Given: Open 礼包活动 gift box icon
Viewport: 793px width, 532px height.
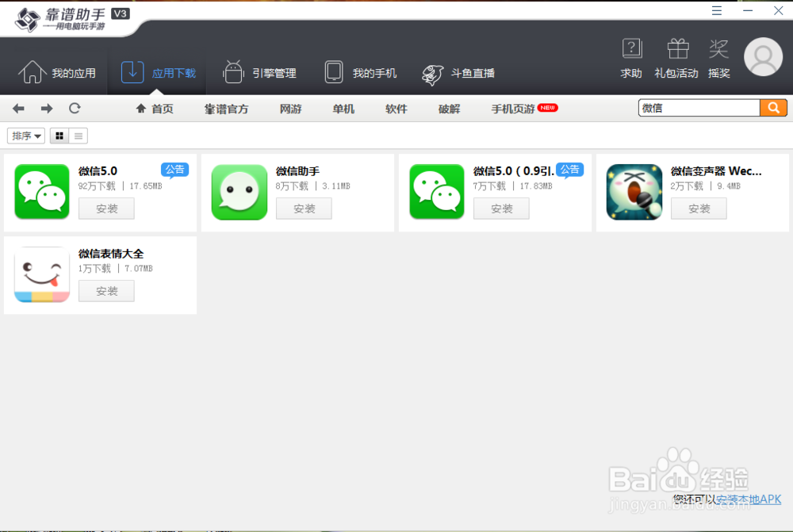Looking at the screenshot, I should [676, 59].
